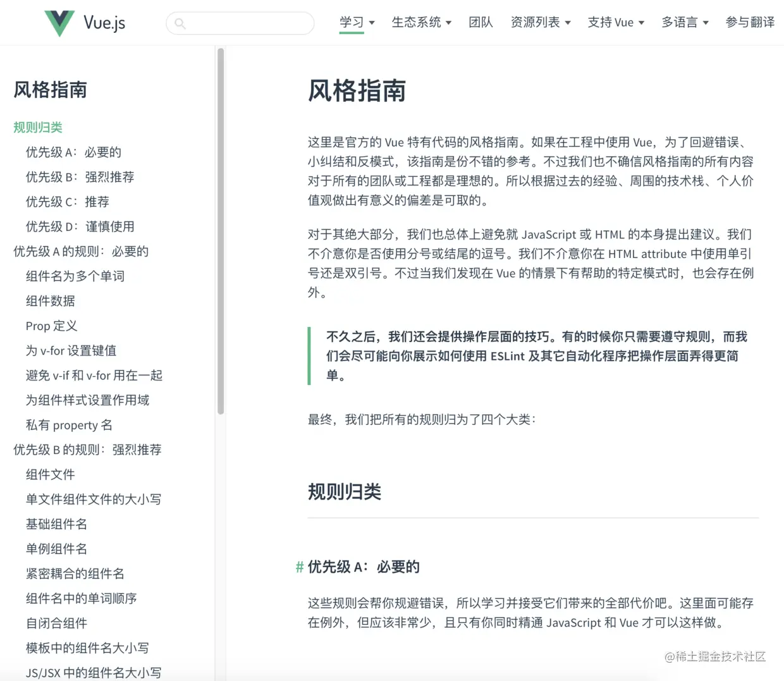Image resolution: width=784 pixels, height=681 pixels.
Task: Open the 资源列表 dropdown menu
Action: [x=541, y=22]
